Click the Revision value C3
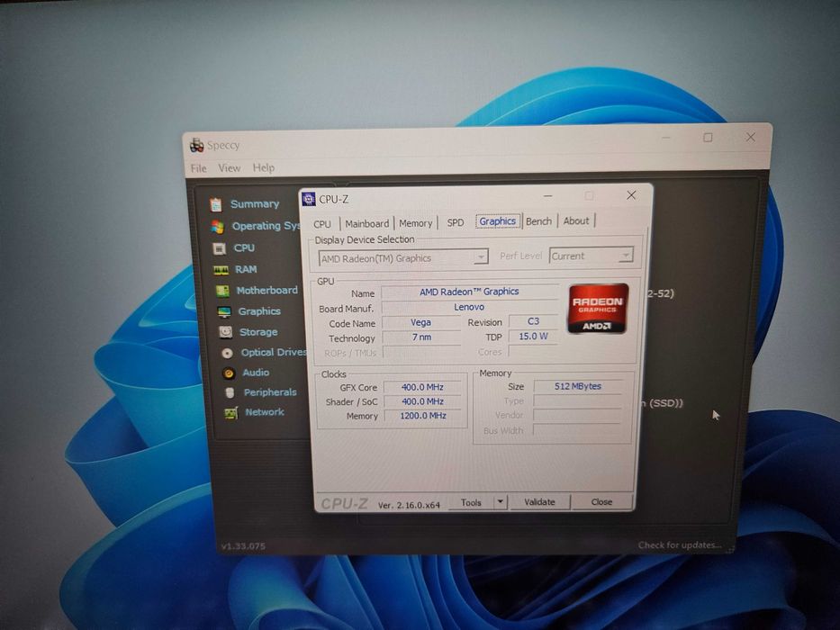The height and width of the screenshot is (630, 840). (x=533, y=321)
